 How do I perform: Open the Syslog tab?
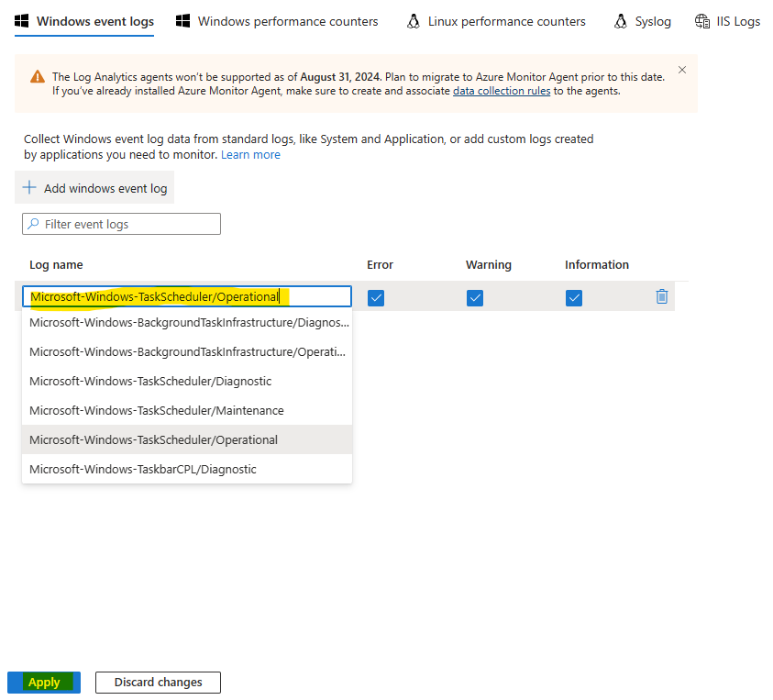643,22
